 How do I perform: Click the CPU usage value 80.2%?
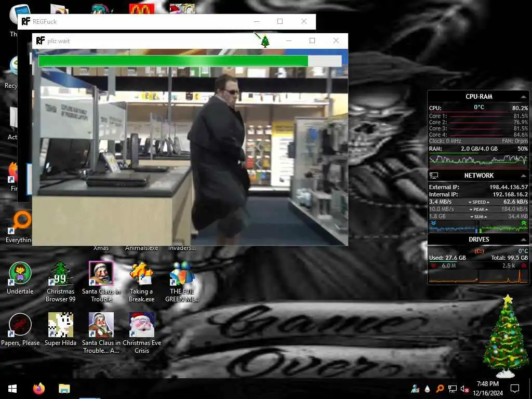[x=520, y=108]
